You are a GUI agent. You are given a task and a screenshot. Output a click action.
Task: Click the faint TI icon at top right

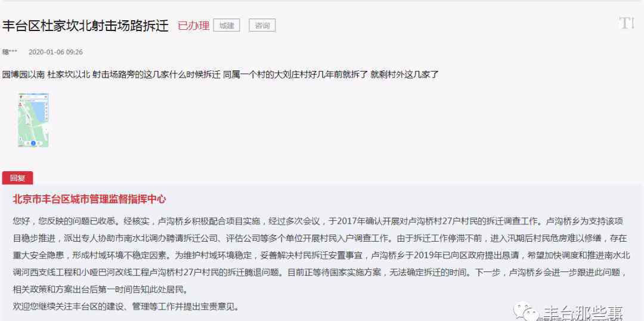click(627, 23)
